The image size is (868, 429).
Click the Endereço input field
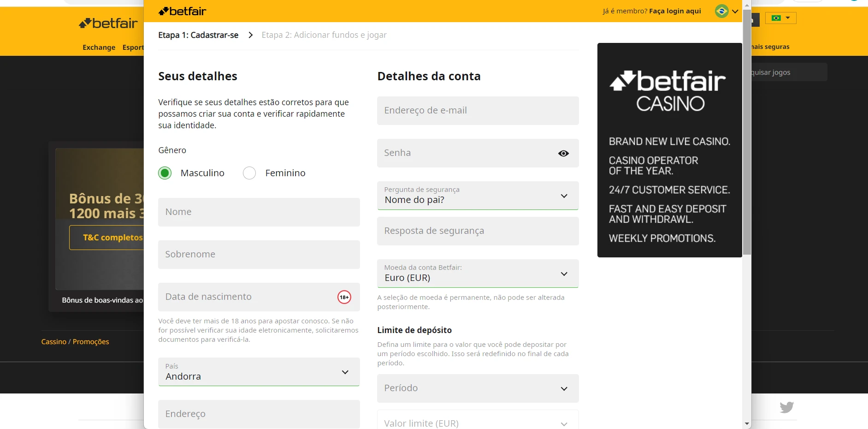(259, 414)
